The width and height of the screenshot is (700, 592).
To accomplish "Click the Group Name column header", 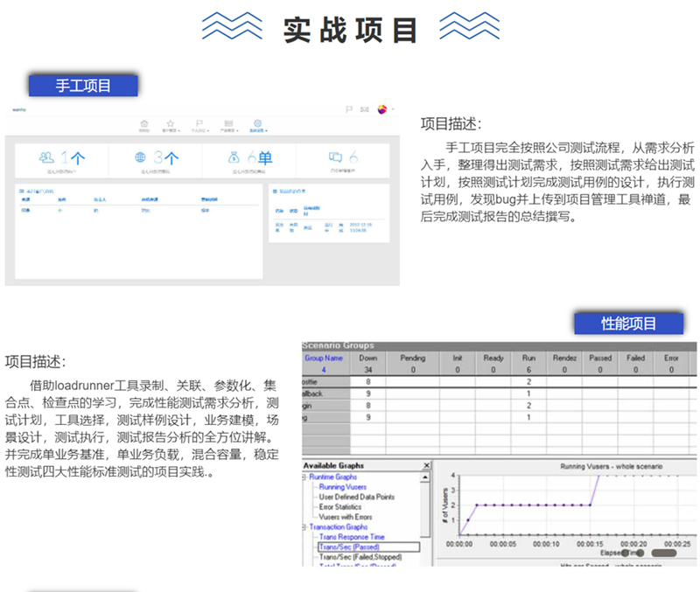I will [x=325, y=358].
